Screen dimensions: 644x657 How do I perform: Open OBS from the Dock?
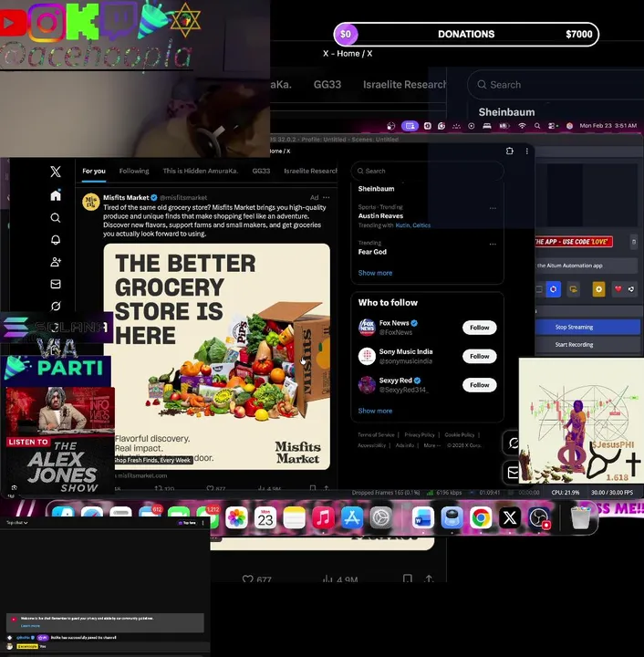[539, 518]
